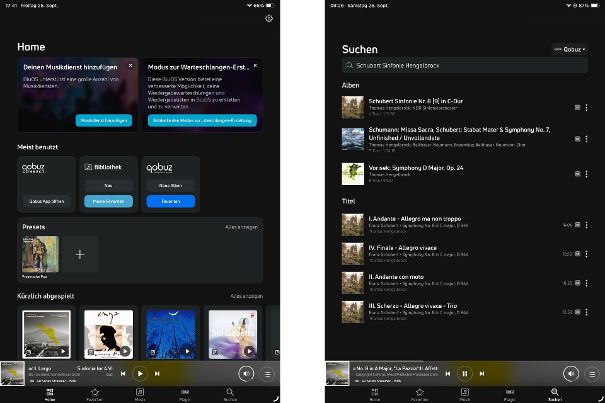Open more options for 'III. Scherzo - Allegro vivace - Trio'
Image resolution: width=605 pixels, height=403 pixels.
coord(586,312)
